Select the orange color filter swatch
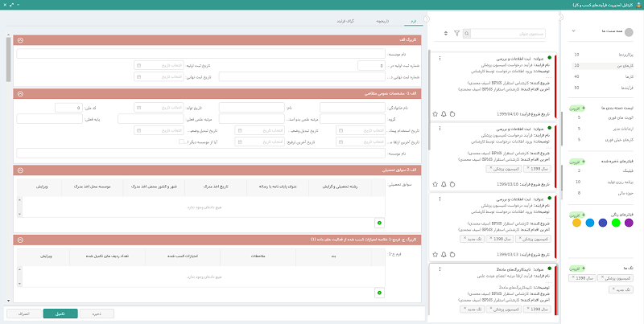Screen dimensions: 644x324 pyautogui.click(x=576, y=223)
